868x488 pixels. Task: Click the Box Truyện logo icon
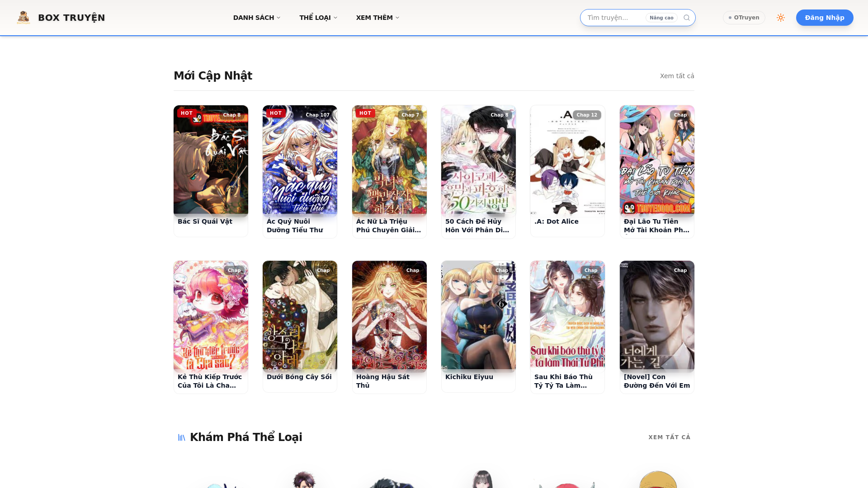24,18
